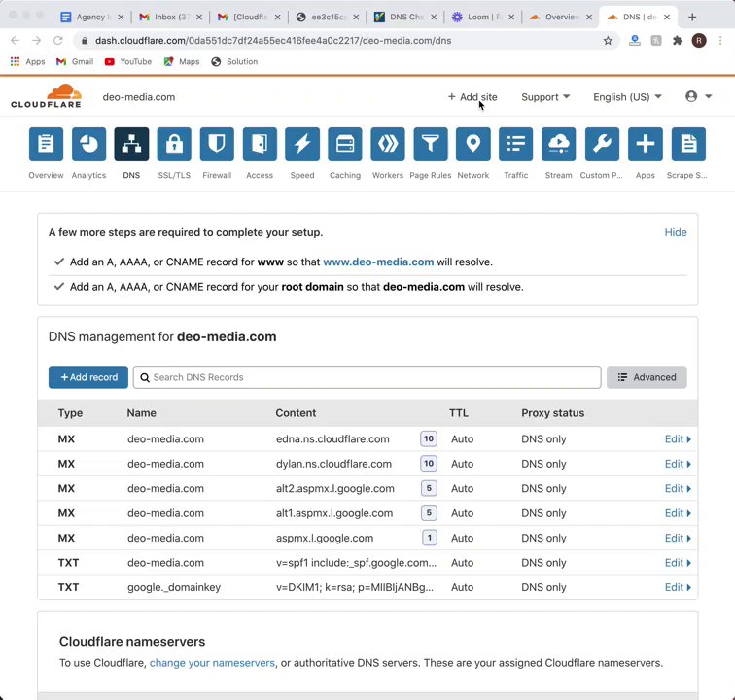The image size is (735, 700).
Task: Click the v=DKIM1 record content text
Action: pyautogui.click(x=354, y=587)
